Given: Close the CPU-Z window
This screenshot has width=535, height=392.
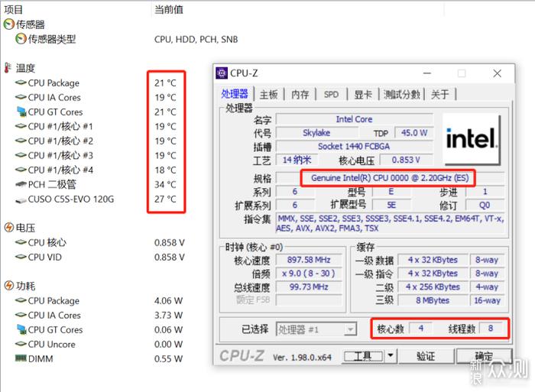Looking at the screenshot, I should click(x=497, y=73).
